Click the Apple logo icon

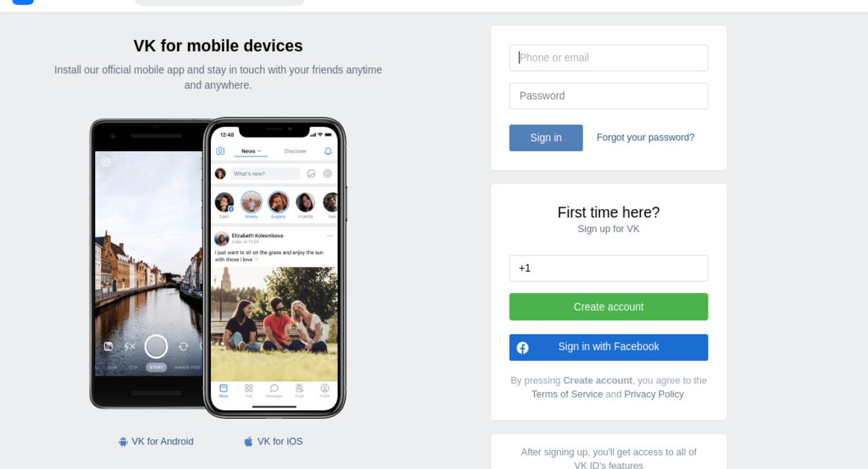pos(248,442)
